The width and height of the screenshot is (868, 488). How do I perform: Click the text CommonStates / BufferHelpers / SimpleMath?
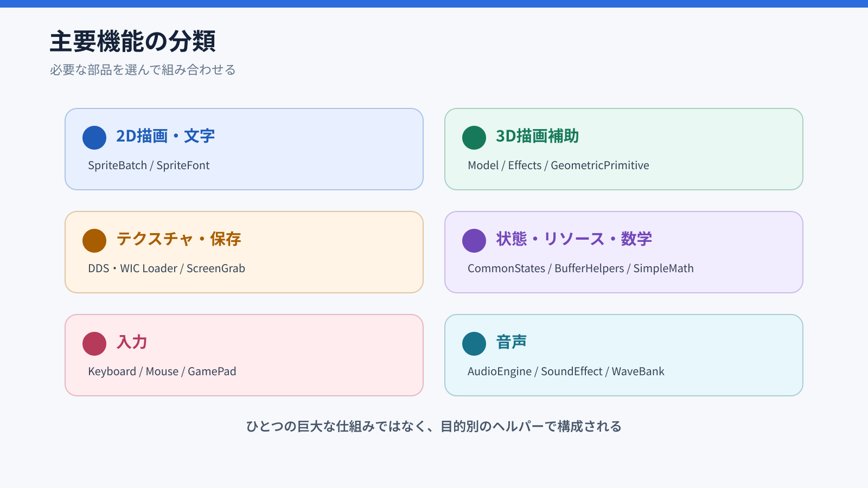click(x=580, y=268)
